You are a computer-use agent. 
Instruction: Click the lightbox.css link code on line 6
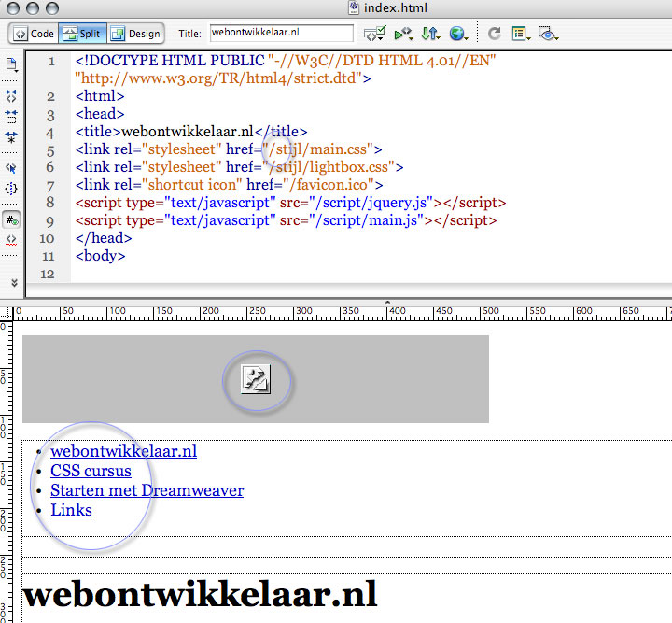tap(239, 167)
